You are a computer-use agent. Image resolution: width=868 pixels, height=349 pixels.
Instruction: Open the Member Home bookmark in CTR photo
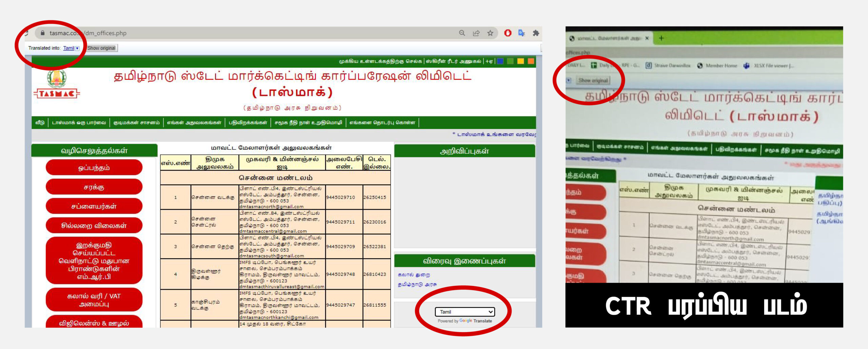[717, 65]
